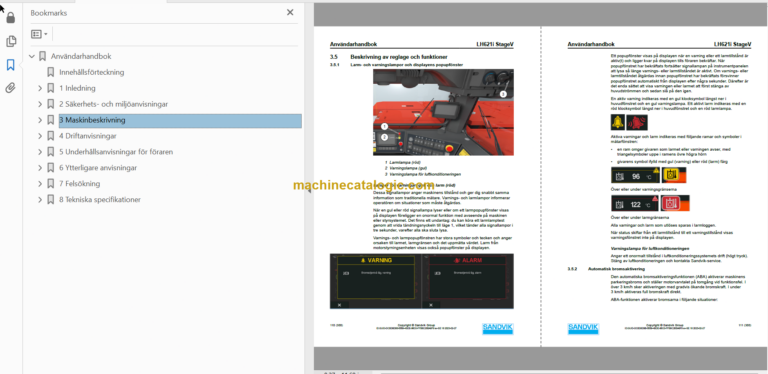
Task: Select the 3 Maskinbeskrivning bookmark
Action: pos(92,120)
